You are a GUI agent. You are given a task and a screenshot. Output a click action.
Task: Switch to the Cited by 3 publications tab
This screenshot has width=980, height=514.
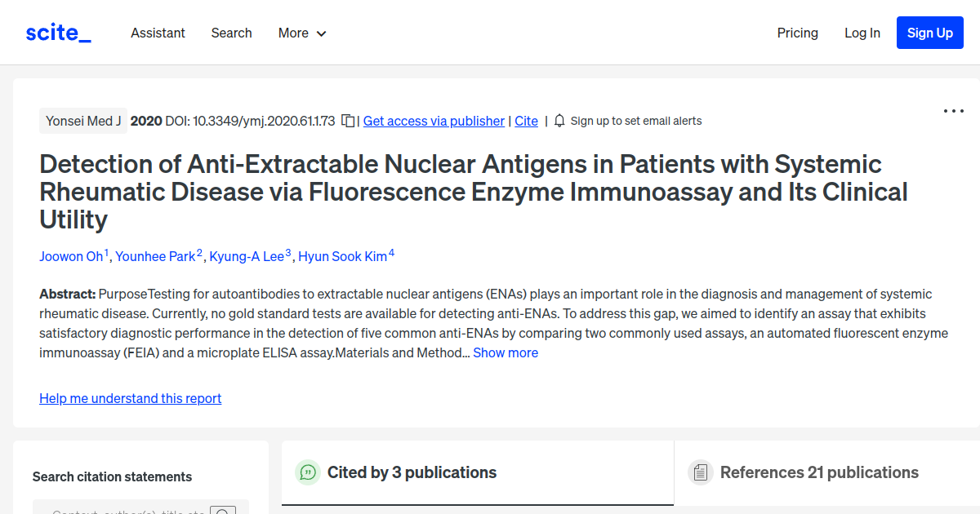coord(411,472)
